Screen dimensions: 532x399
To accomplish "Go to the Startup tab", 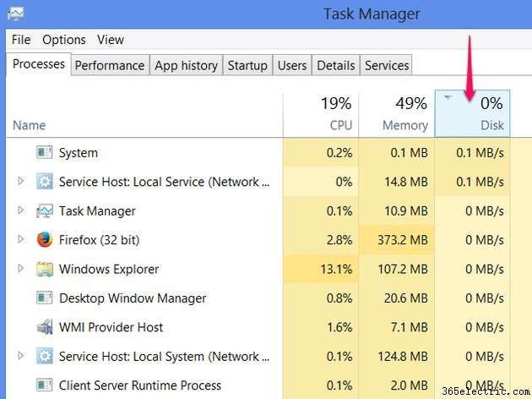I will [247, 65].
